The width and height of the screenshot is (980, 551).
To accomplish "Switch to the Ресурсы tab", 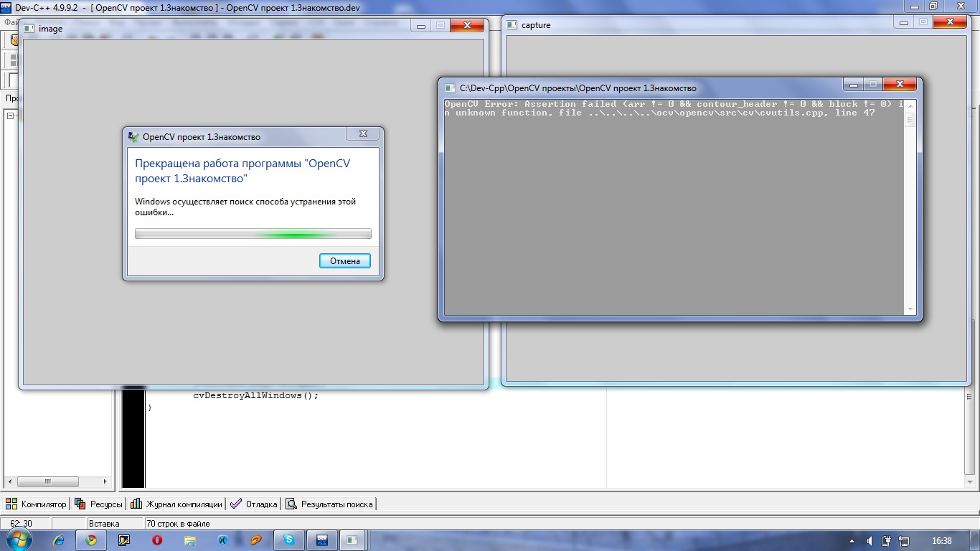I will click(99, 504).
